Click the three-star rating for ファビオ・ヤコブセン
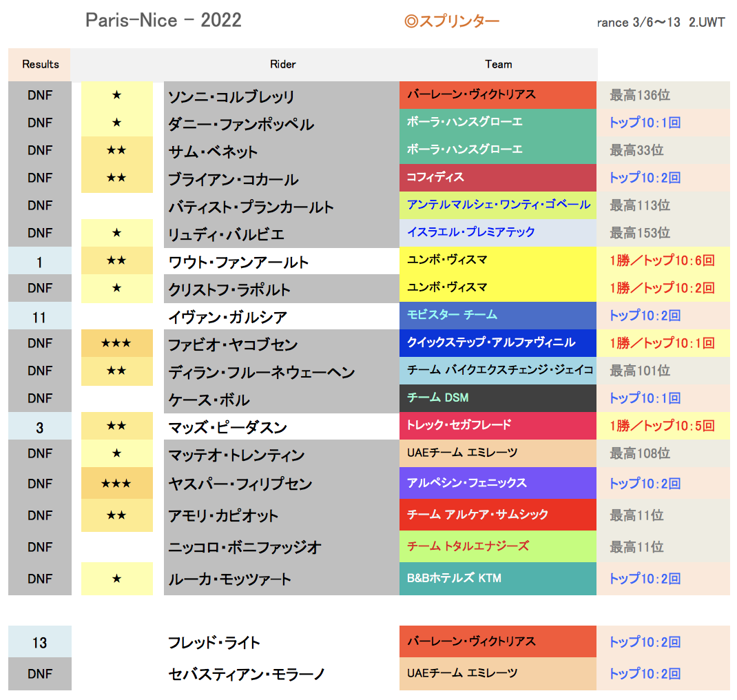 (x=116, y=343)
